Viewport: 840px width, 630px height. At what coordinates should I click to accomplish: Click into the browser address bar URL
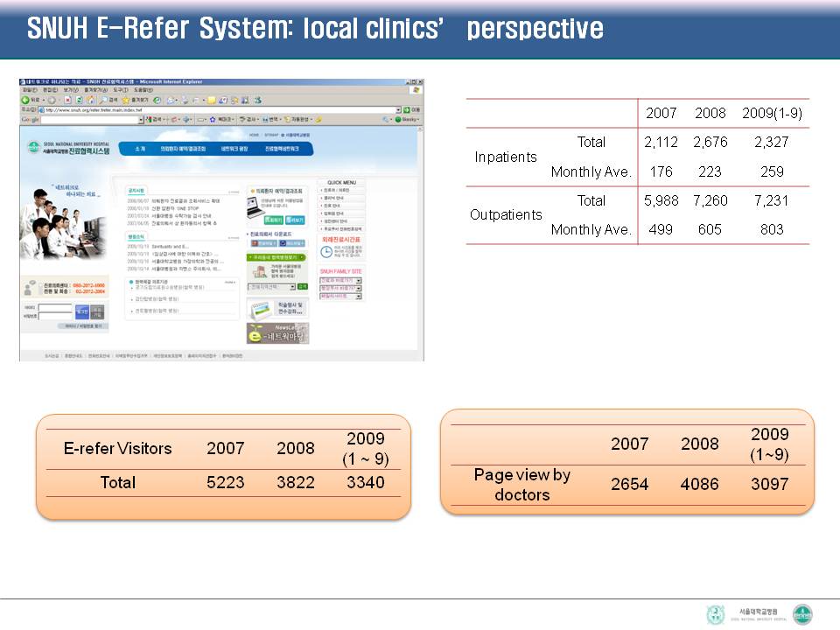pyautogui.click(x=220, y=110)
